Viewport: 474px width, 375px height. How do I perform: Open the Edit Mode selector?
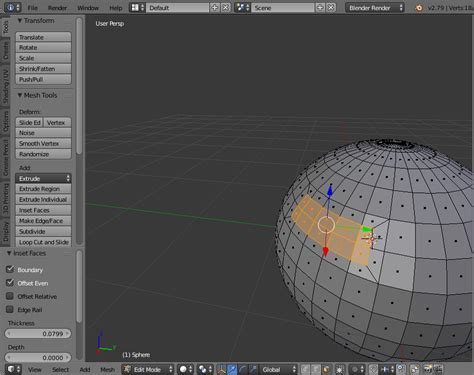pos(148,369)
